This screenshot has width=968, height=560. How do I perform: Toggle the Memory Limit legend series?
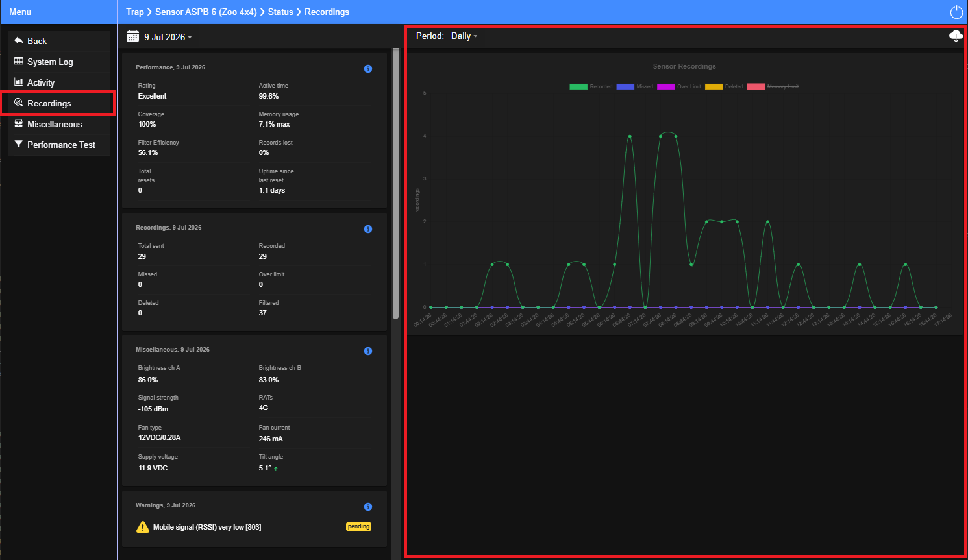(x=773, y=86)
